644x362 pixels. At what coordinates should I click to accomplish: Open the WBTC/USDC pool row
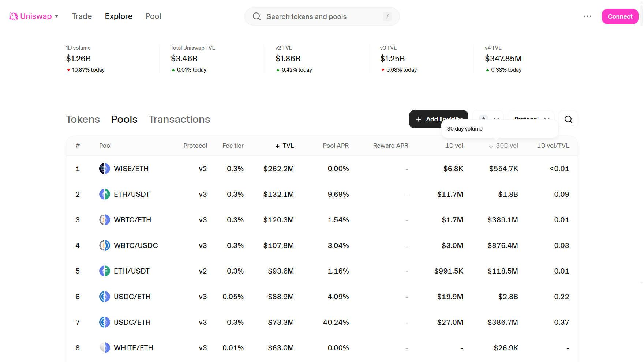tap(322, 245)
